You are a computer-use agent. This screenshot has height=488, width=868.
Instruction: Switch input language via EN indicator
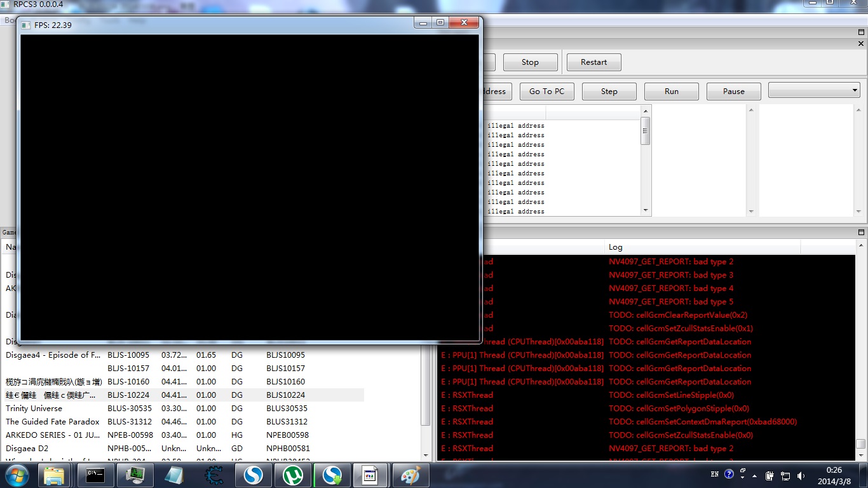715,474
